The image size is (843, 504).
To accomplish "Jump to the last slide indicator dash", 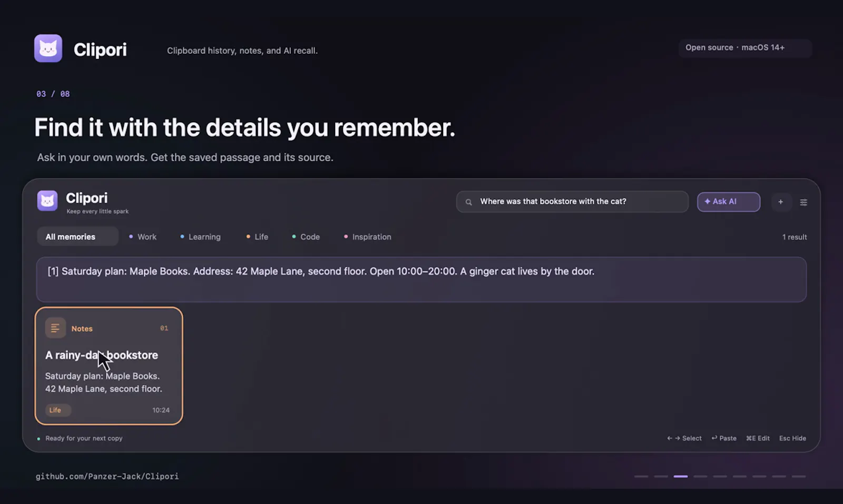I will (799, 477).
